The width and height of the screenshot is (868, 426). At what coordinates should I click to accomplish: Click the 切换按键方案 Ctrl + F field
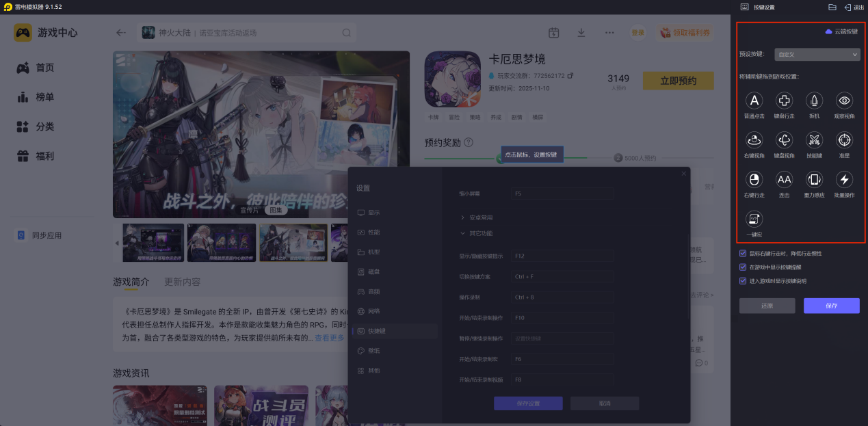(x=563, y=277)
